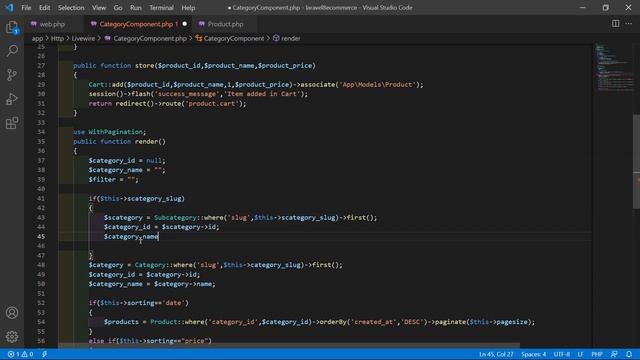Screen dimensions: 640x360
Task: Open the Terminal menu
Action: point(161,8)
